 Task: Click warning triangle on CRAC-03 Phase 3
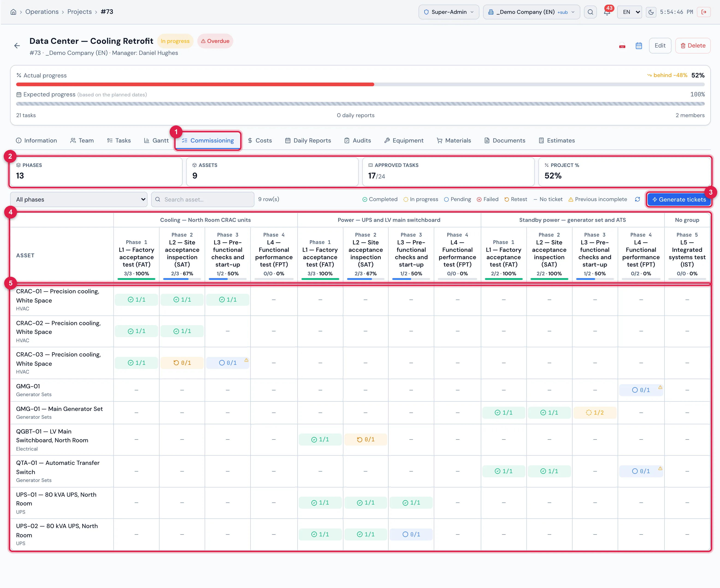coord(246,360)
